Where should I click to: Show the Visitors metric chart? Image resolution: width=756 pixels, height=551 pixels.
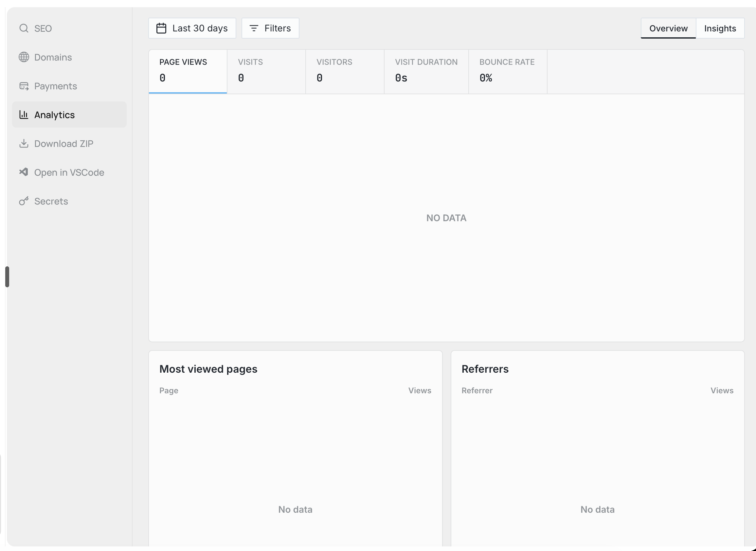pyautogui.click(x=344, y=71)
